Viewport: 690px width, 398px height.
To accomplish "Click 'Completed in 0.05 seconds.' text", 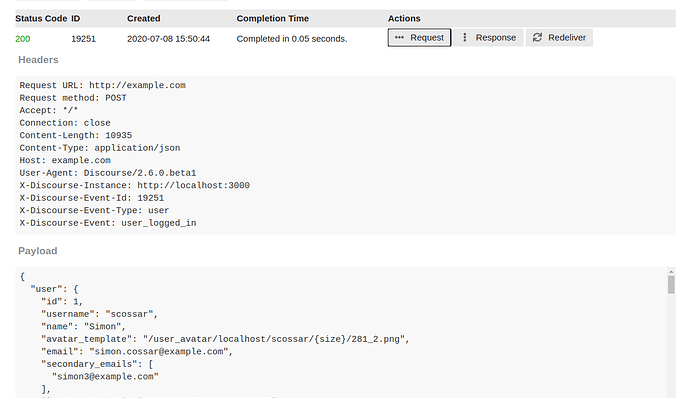I will pos(292,39).
